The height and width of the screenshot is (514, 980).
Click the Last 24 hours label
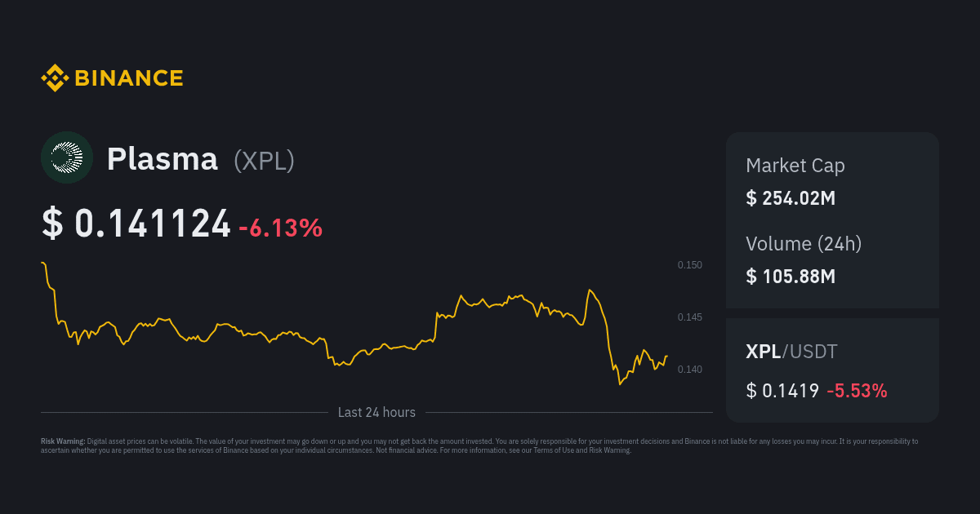[376, 413]
